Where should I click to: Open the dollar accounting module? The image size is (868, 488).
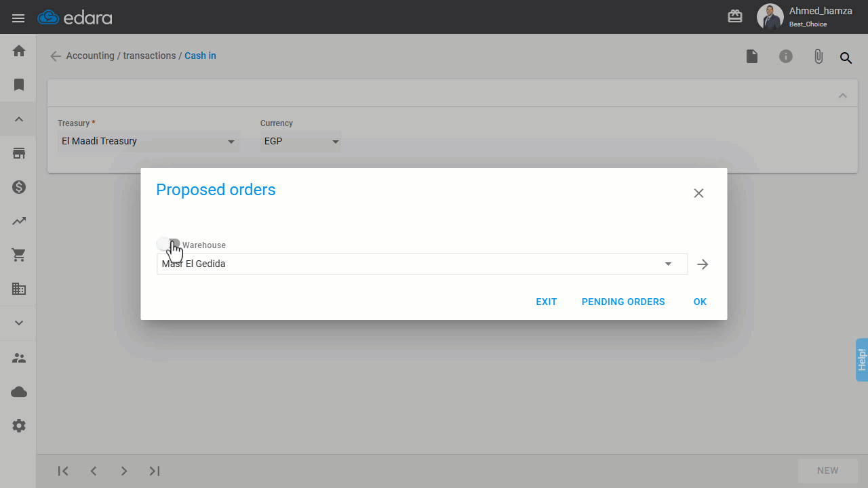[x=19, y=187]
